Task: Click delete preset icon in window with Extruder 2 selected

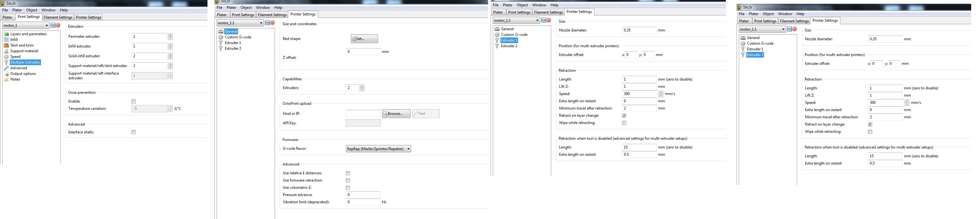Action: click(795, 29)
